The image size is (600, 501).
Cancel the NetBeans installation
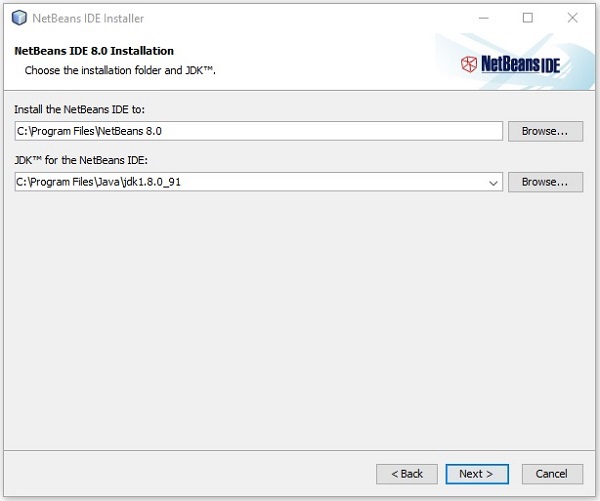pos(551,473)
